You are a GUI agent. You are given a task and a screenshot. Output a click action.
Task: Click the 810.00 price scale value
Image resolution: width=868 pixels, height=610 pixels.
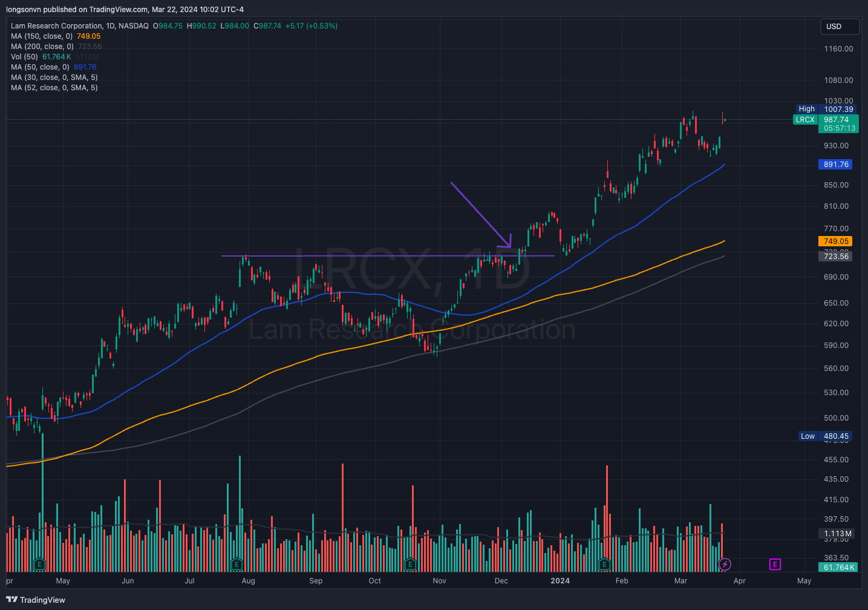(836, 206)
